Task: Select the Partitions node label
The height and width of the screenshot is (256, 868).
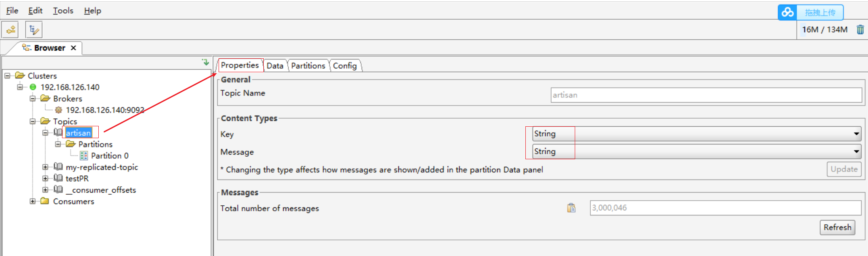Action: 95,144
